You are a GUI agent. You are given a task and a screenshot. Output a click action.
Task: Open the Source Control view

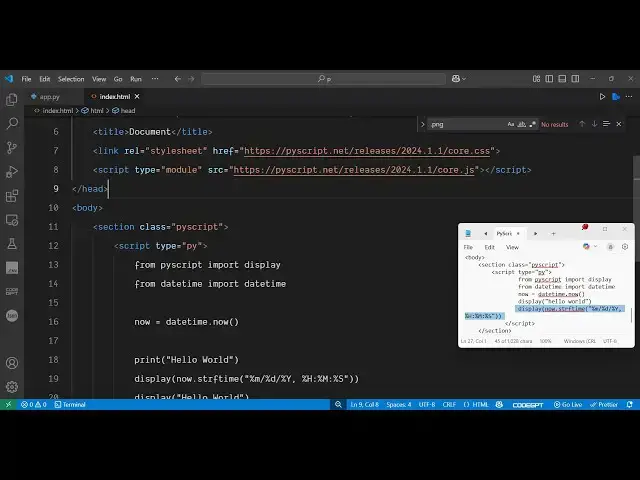pyautogui.click(x=12, y=147)
